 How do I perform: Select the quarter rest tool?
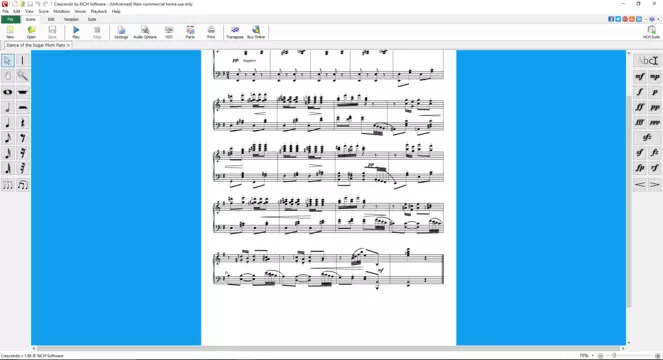(x=23, y=123)
